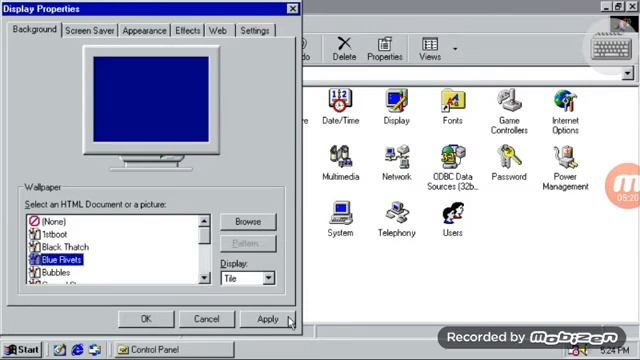Open the Windows Start menu
This screenshot has width=640, height=360.
[22, 350]
